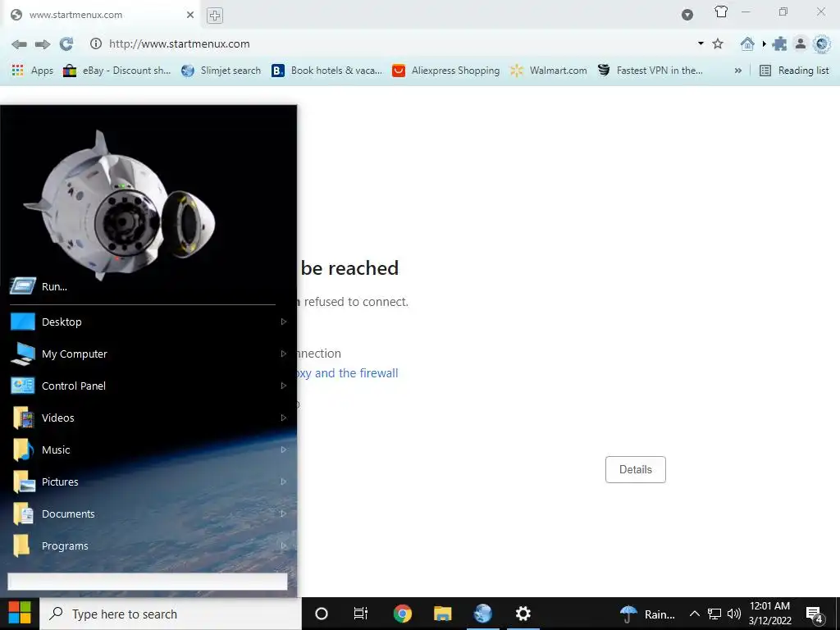Expand the Videos submenu arrow

pos(283,418)
